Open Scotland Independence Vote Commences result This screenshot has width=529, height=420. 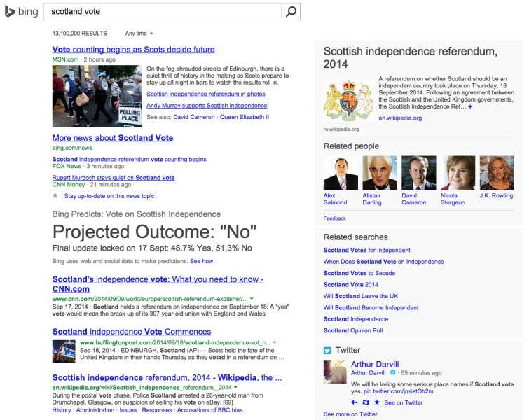point(132,332)
